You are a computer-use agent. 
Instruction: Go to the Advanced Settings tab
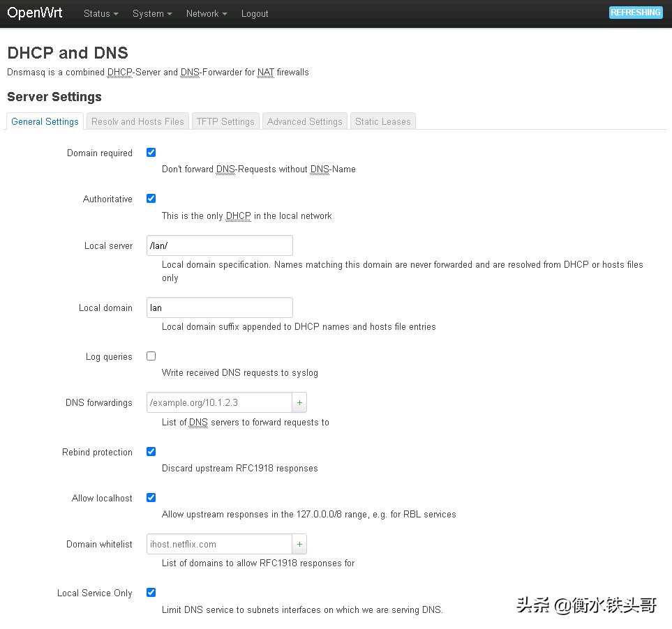click(x=305, y=121)
